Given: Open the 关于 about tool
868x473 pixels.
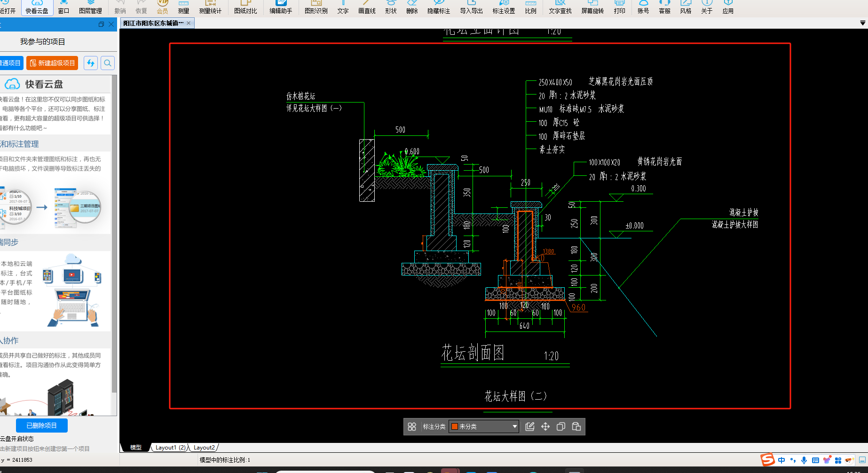Looking at the screenshot, I should point(707,7).
